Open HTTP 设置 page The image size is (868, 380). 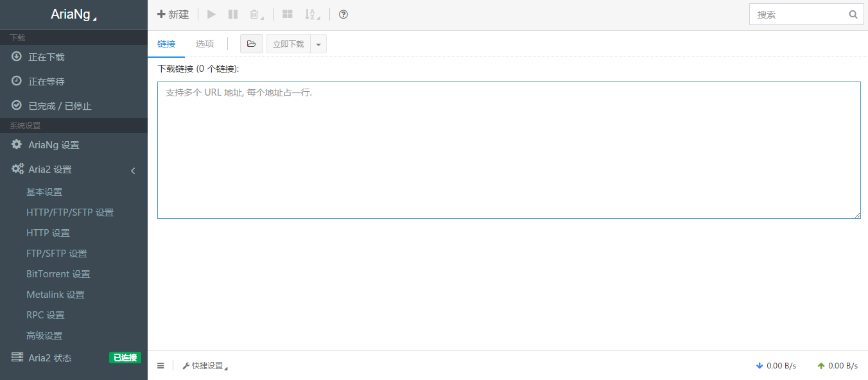(48, 233)
